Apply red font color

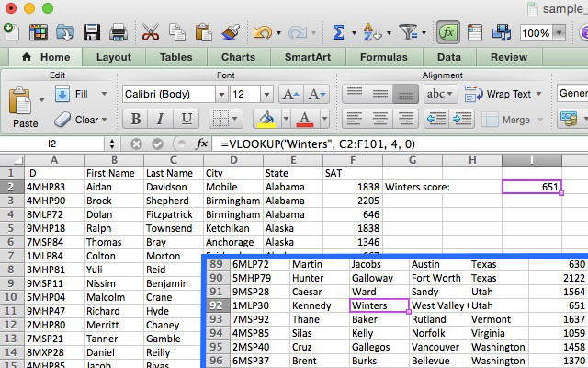[x=305, y=120]
